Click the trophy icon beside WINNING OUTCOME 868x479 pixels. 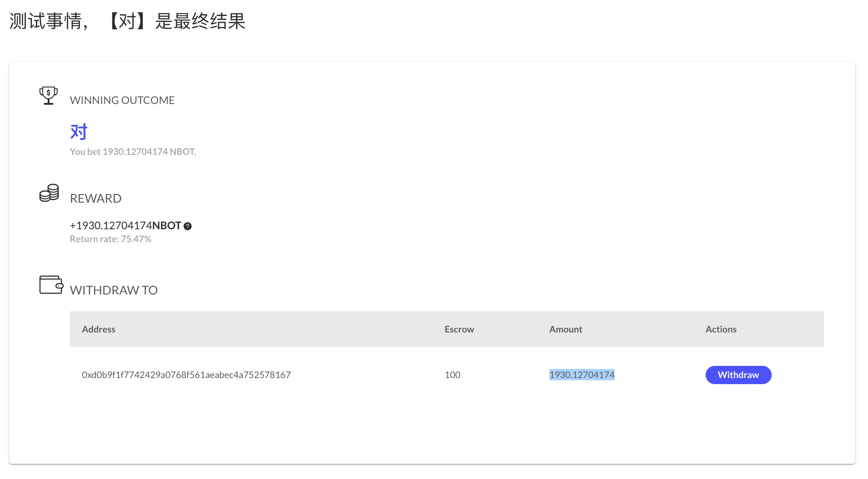pos(49,96)
